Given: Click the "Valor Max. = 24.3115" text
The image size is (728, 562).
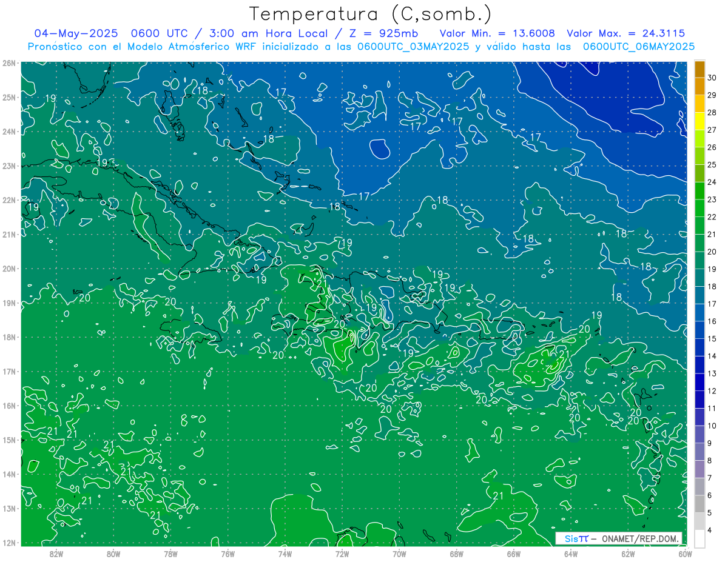Looking at the screenshot, I should 627,33.
